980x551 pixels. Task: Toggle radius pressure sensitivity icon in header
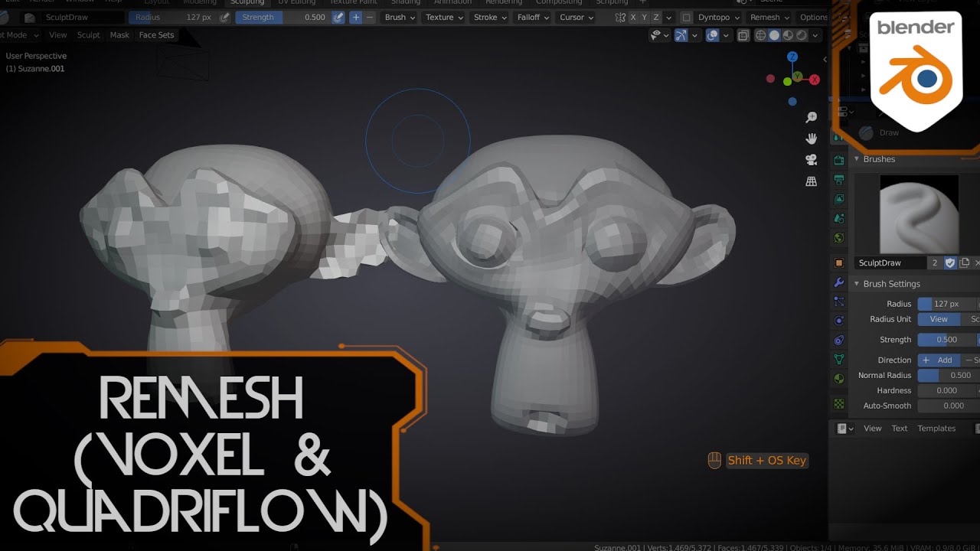coord(224,17)
